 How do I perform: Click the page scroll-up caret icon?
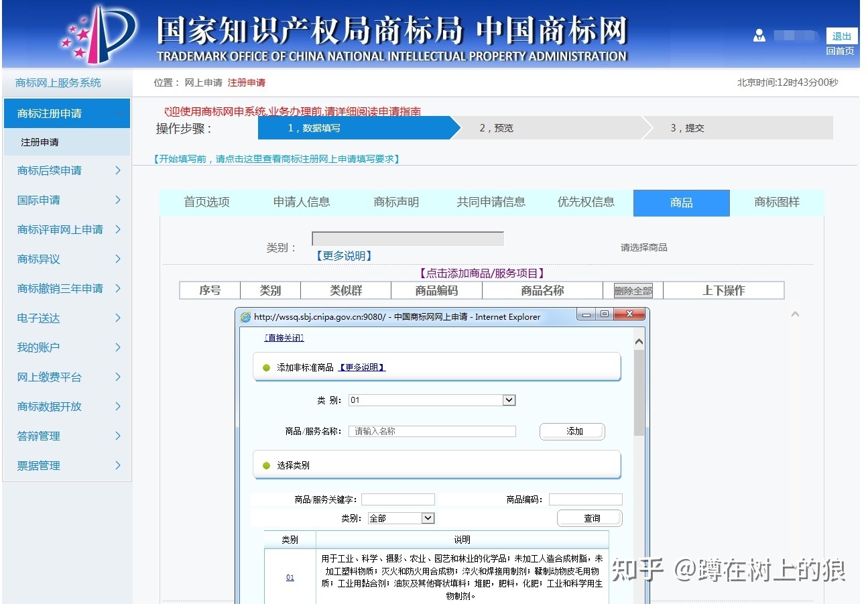pos(795,314)
